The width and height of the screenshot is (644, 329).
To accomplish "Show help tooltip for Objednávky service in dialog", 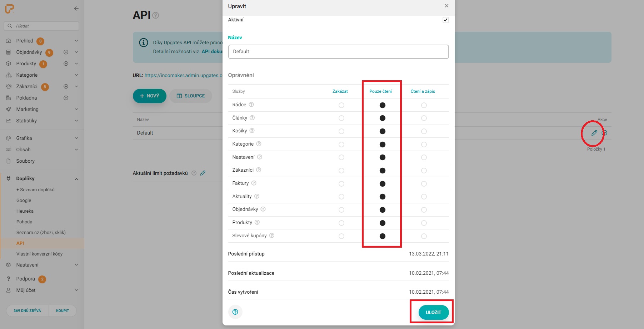I will click(x=263, y=209).
